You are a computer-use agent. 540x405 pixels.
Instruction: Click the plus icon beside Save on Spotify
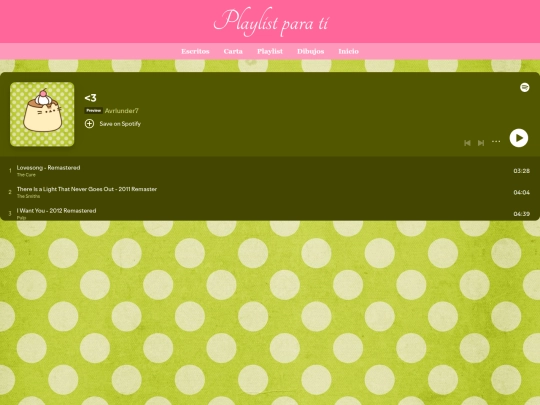pyautogui.click(x=89, y=124)
